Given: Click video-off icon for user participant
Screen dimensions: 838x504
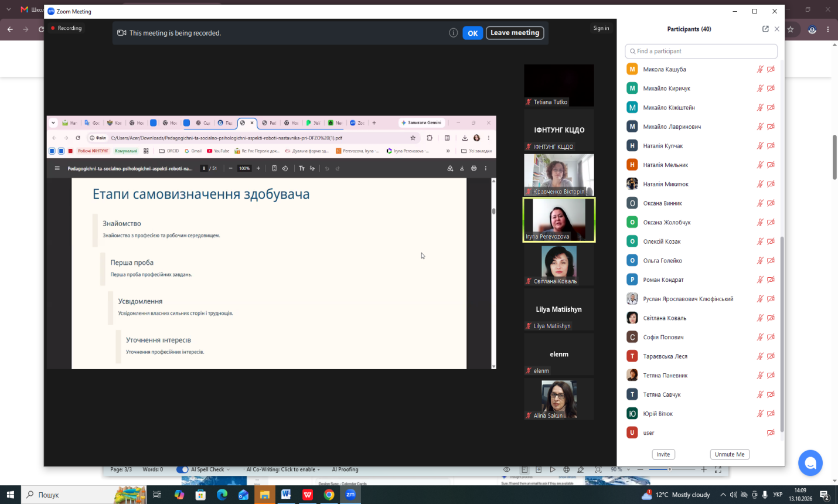Looking at the screenshot, I should click(771, 433).
